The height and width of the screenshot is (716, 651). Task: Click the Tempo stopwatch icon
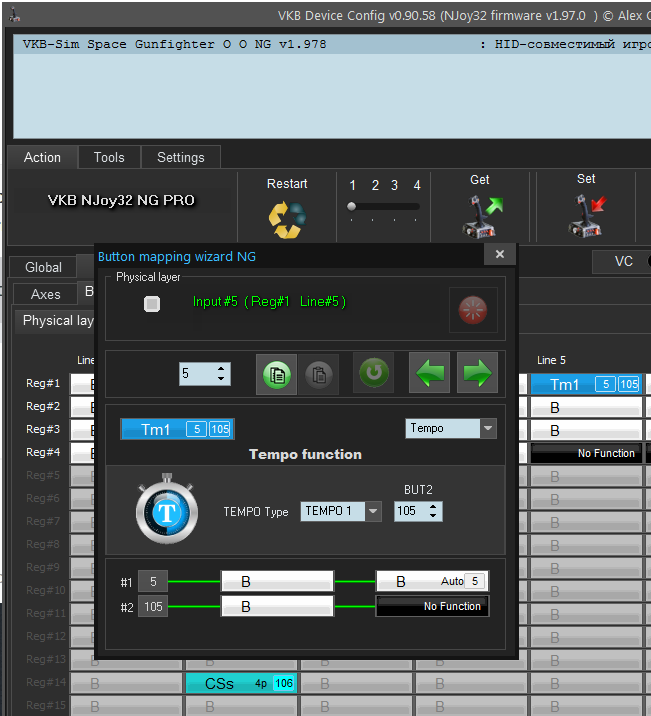pos(167,509)
